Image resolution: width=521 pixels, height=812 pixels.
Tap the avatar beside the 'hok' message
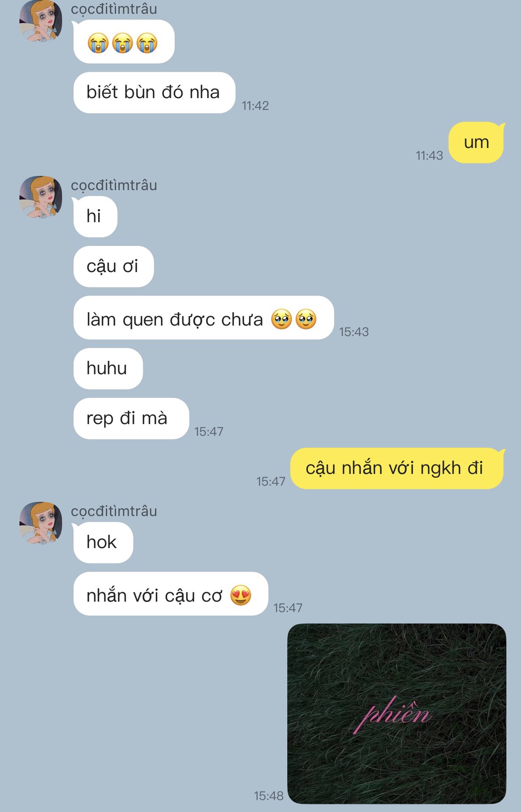click(x=41, y=523)
